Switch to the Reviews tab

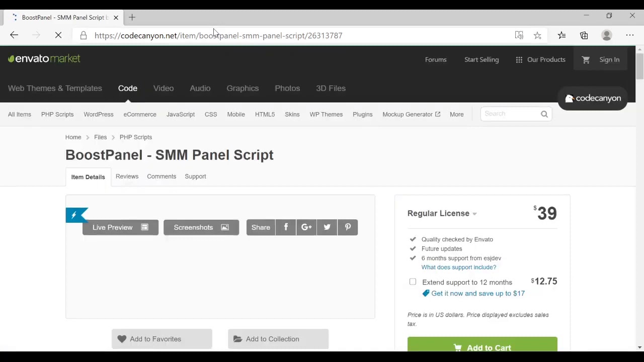point(127,176)
